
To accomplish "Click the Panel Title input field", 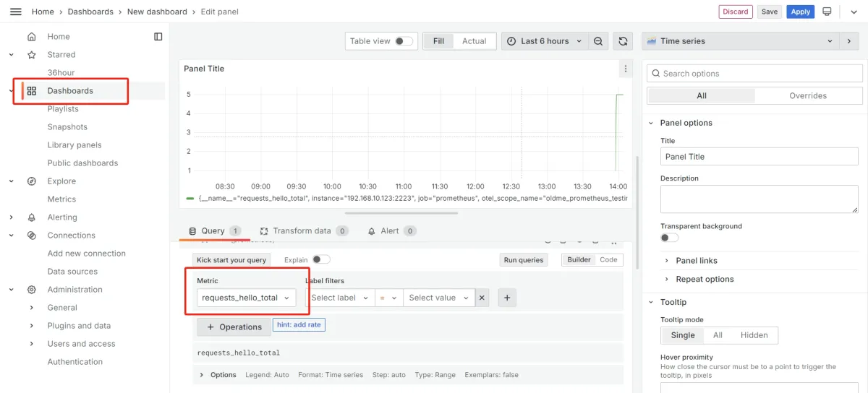I will (759, 157).
